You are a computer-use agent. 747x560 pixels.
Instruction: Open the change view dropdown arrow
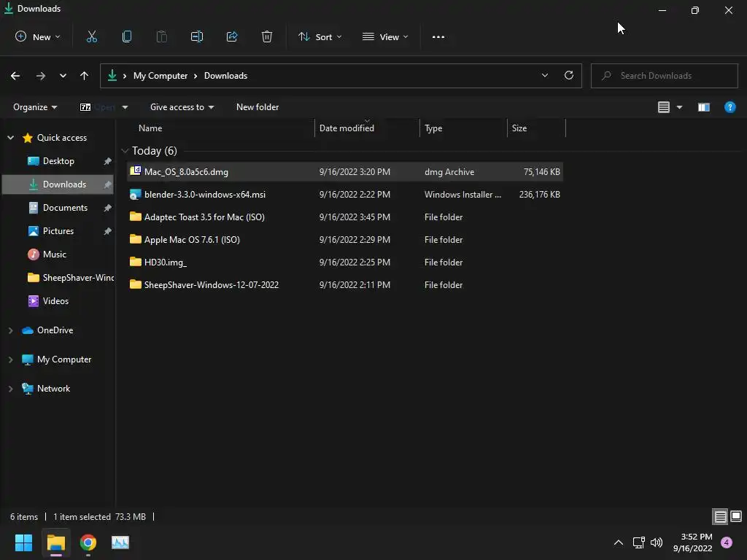pyautogui.click(x=679, y=107)
